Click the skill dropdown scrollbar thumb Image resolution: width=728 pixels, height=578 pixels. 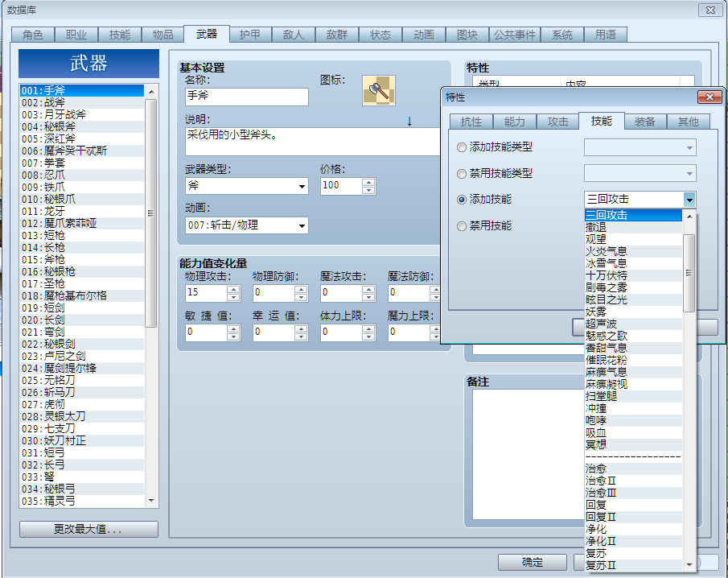[689, 273]
